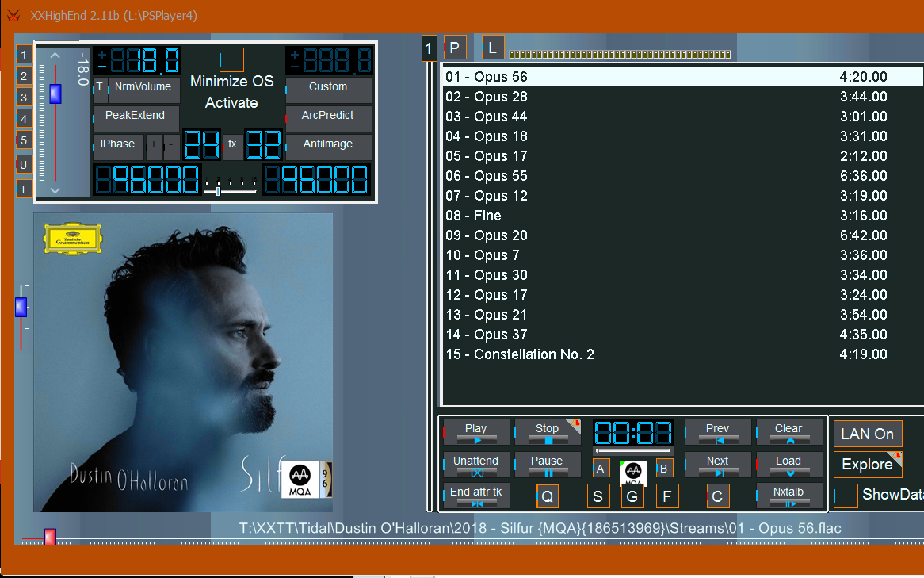Click the plus button next to IPhase
This screenshot has width=924, height=578.
tap(154, 147)
